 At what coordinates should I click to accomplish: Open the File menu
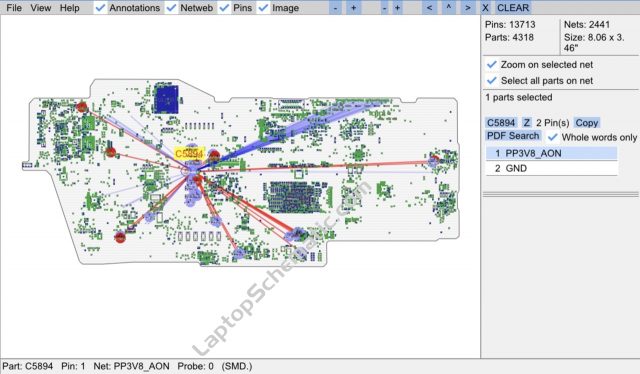tap(14, 8)
